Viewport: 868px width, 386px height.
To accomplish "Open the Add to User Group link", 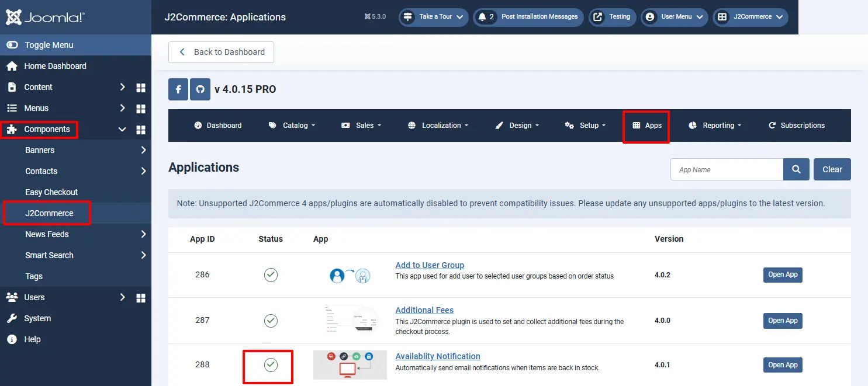I will point(430,265).
